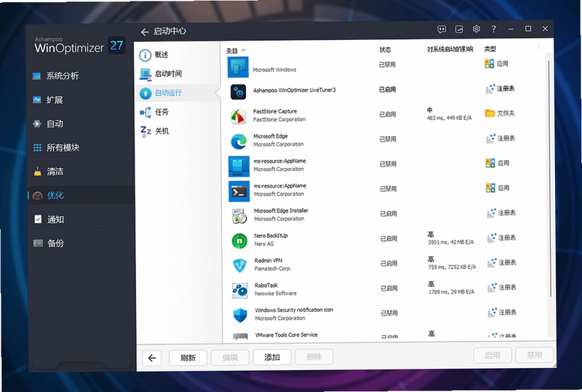Sort by 条目 column header
Screen dimensions: 582x392
pyautogui.click(x=232, y=51)
